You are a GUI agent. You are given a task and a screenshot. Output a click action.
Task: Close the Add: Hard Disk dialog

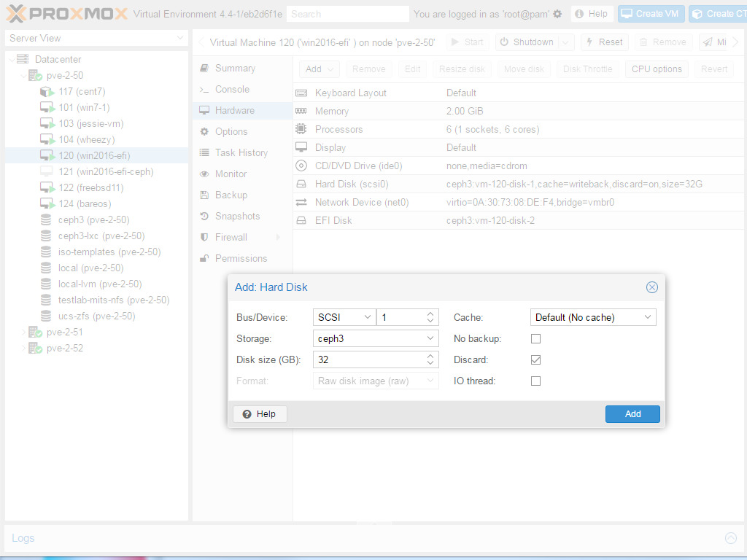(x=651, y=287)
